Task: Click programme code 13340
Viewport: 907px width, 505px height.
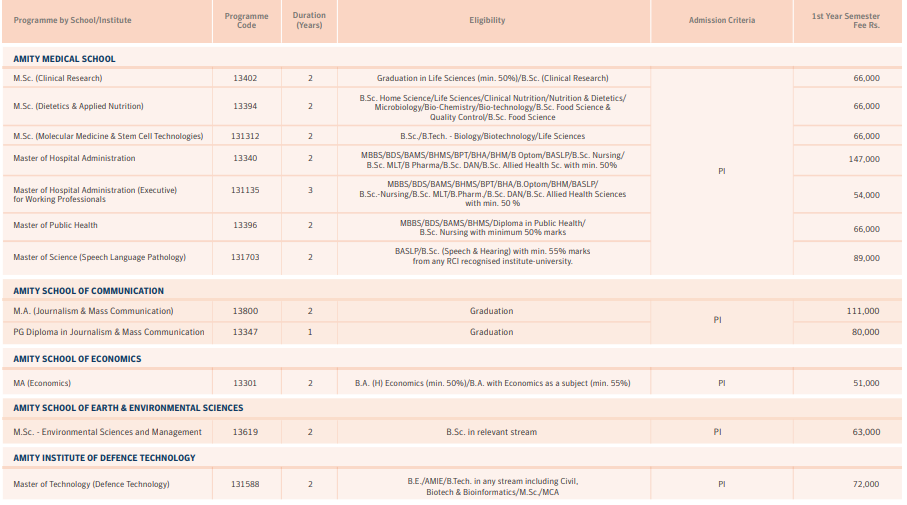Action: click(245, 158)
